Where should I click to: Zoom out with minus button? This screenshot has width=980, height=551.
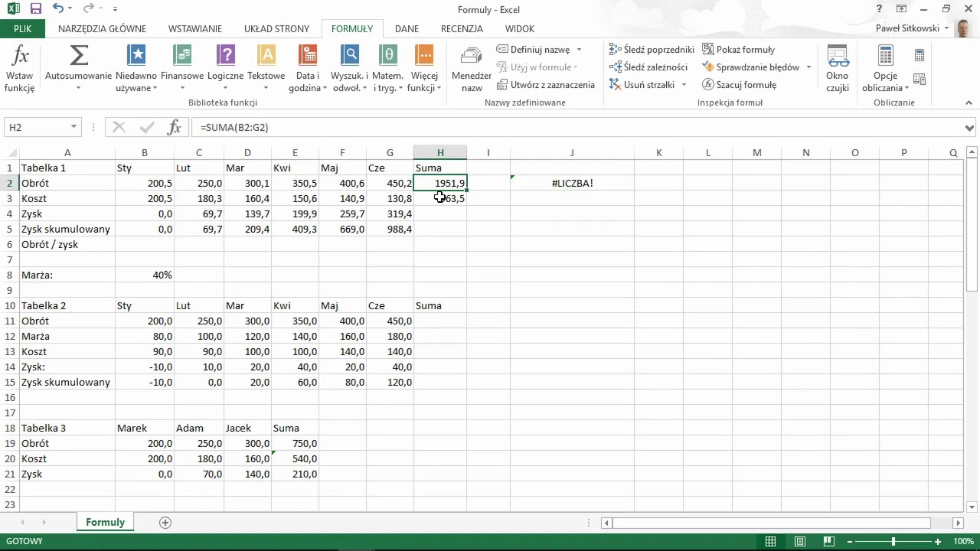pos(848,541)
